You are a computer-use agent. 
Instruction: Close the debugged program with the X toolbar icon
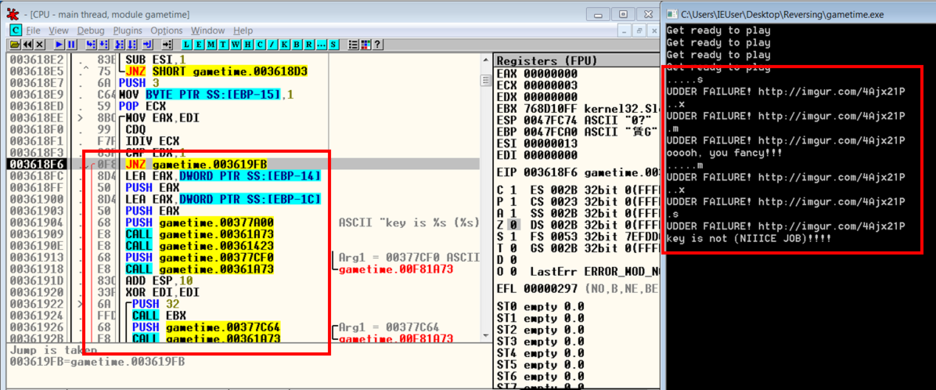click(39, 44)
